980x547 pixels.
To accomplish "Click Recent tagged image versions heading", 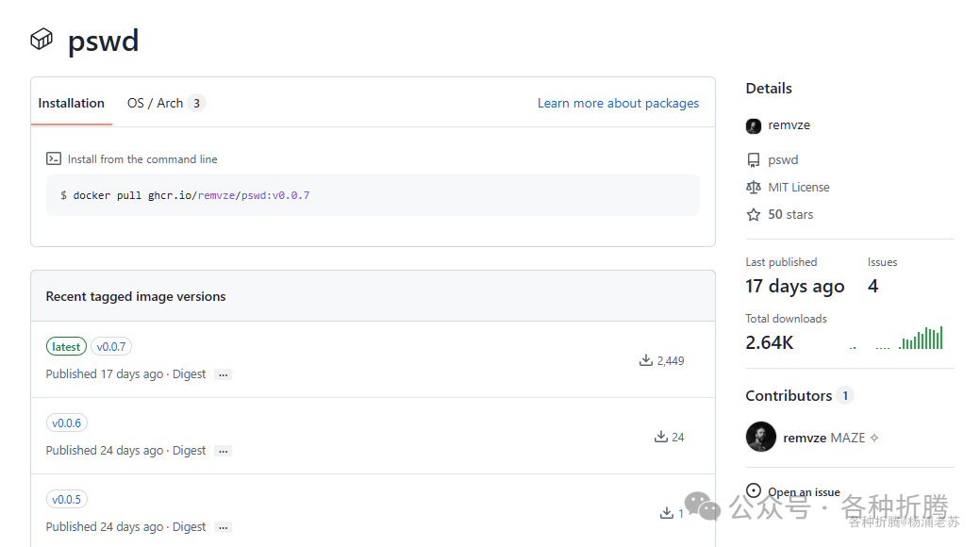I will click(136, 296).
